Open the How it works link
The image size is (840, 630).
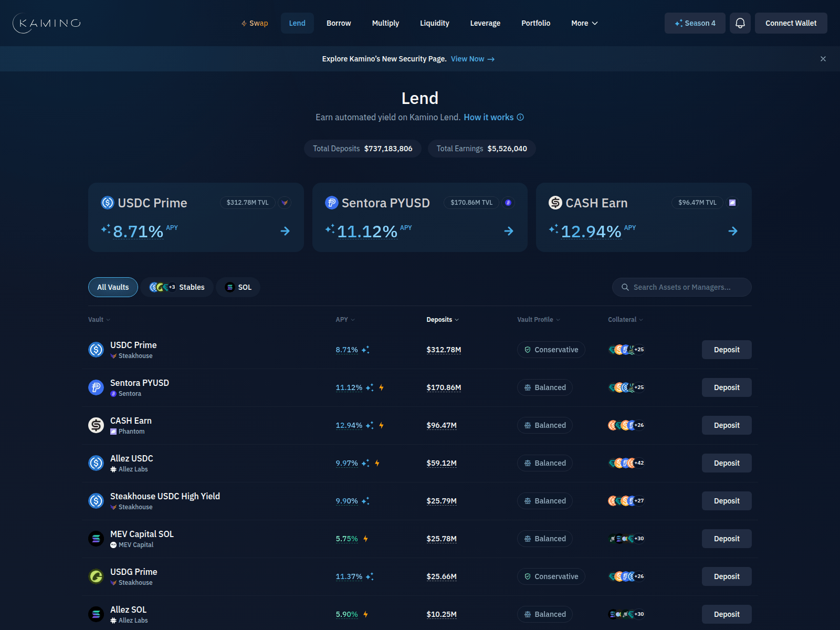coord(488,117)
